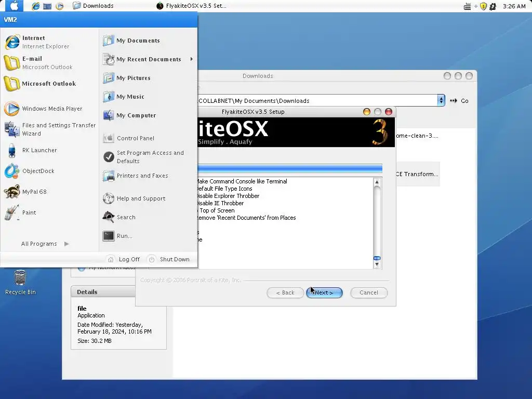
Task: Click the Apple logo start button
Action: pyautogui.click(x=14, y=6)
